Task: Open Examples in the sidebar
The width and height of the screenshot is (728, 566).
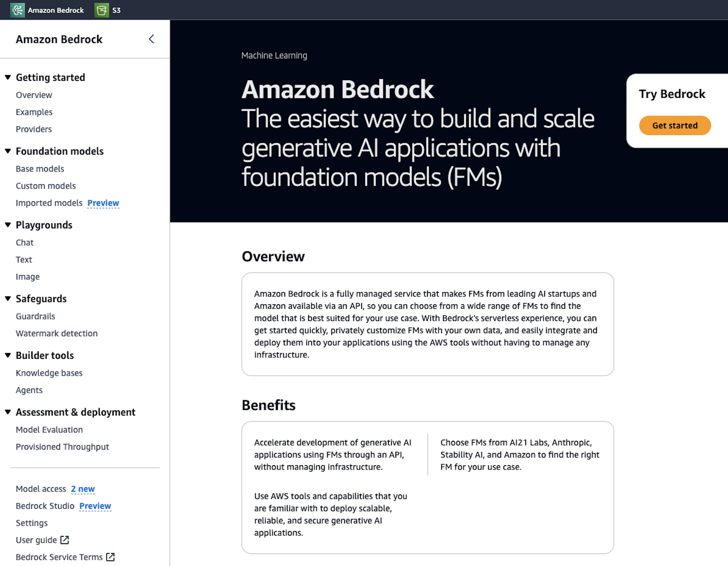Action: pos(34,112)
